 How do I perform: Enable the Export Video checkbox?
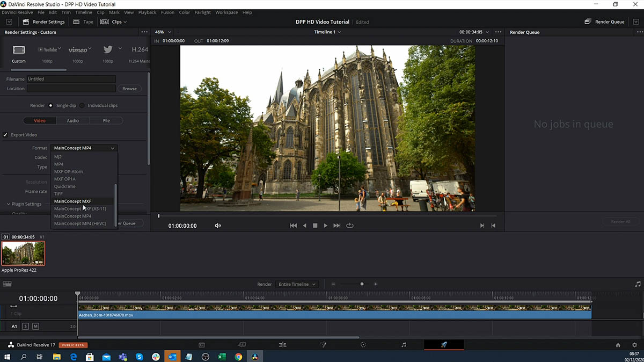(5, 135)
